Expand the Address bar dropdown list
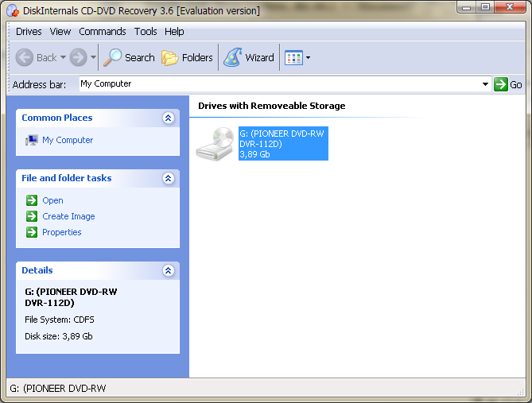 486,84
